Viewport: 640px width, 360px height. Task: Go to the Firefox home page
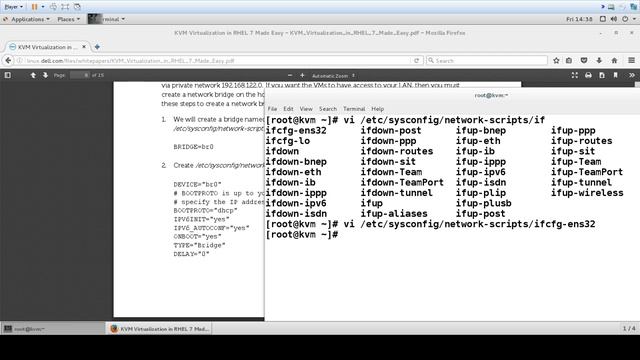pos(614,60)
